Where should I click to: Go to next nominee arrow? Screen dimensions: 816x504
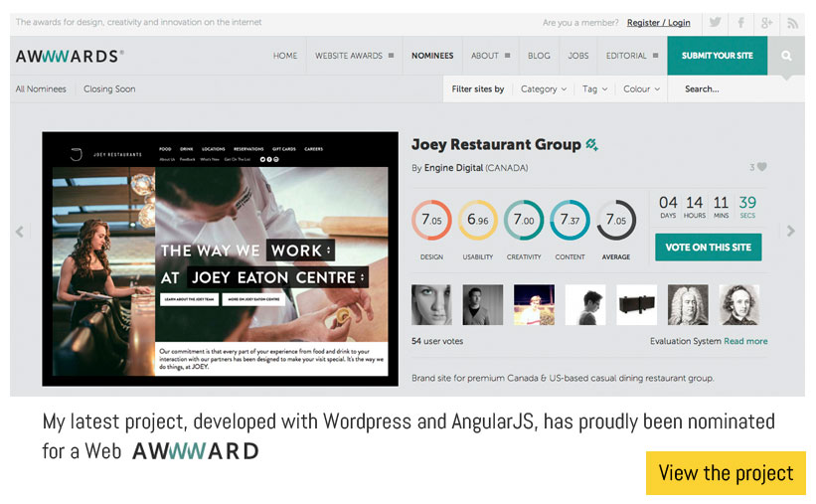790,231
